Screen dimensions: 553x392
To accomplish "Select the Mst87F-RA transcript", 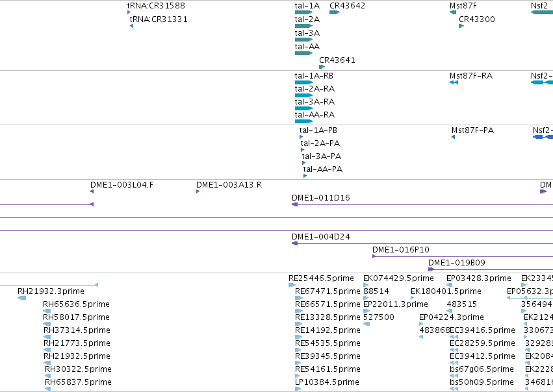I will coord(454,82).
